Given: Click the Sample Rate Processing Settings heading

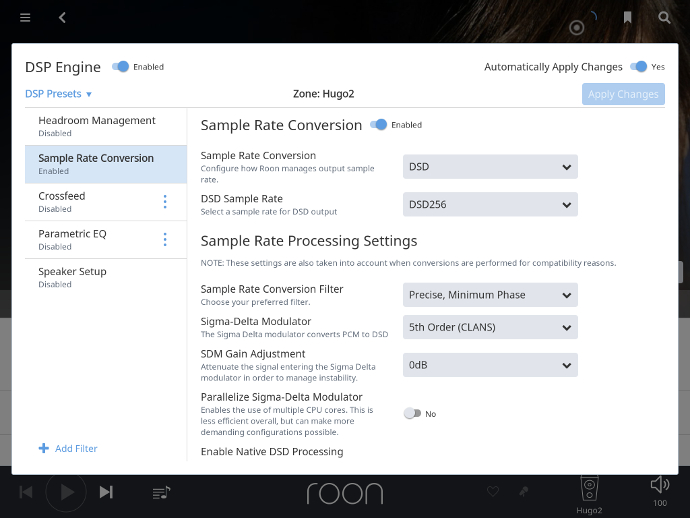Looking at the screenshot, I should click(309, 241).
